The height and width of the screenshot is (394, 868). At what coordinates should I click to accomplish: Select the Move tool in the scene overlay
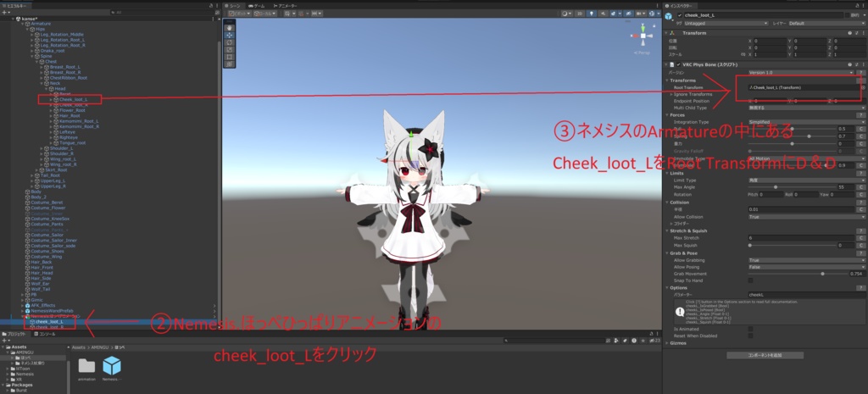pos(230,35)
